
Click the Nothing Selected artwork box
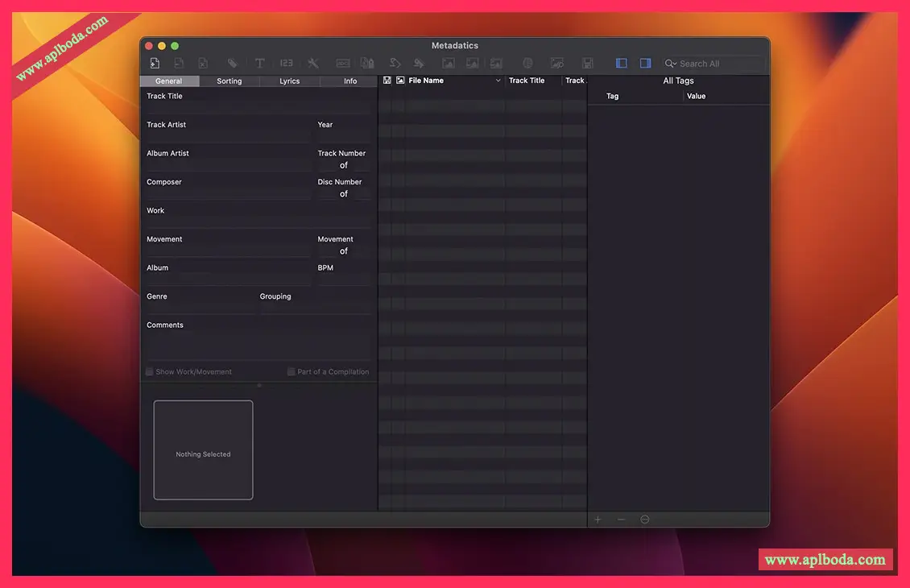click(x=203, y=450)
